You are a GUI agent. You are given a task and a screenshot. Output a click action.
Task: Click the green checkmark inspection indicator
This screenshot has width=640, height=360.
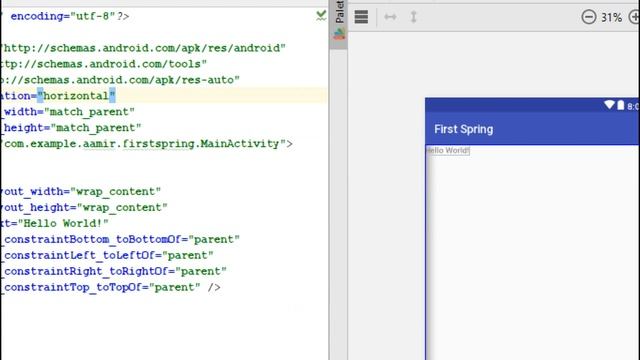321,16
